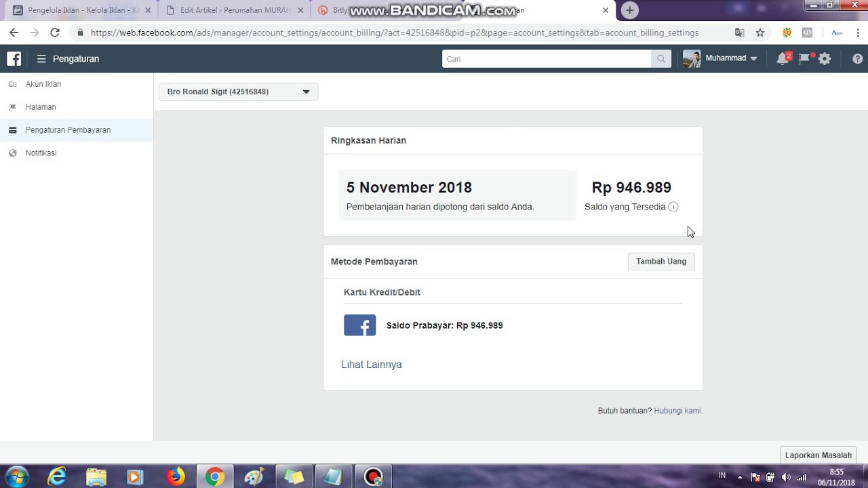Viewport: 868px width, 488px height.
Task: Open the Bandicam recorder taskbar icon
Action: pos(373,477)
